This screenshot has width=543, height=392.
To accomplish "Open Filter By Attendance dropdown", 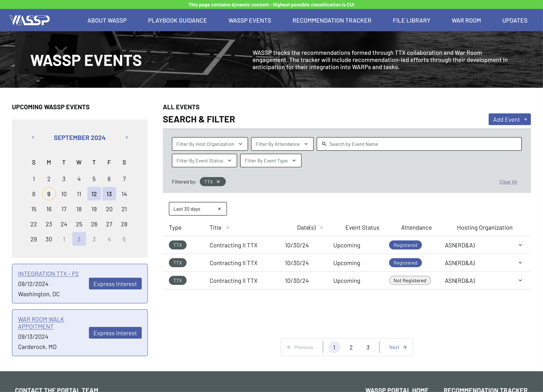I will 282,144.
